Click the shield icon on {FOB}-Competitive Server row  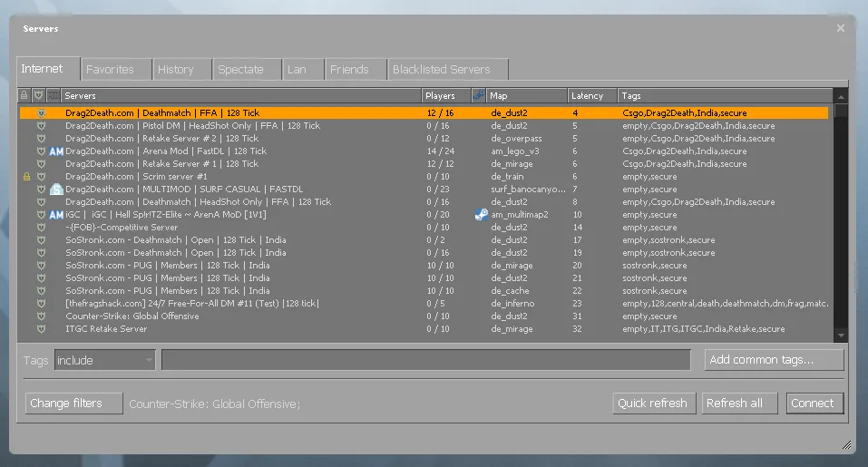point(41,228)
